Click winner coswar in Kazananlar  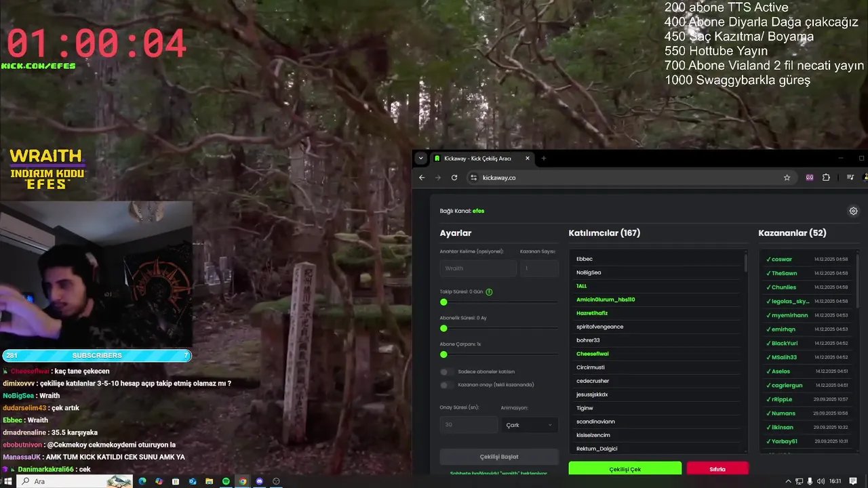[x=782, y=259]
